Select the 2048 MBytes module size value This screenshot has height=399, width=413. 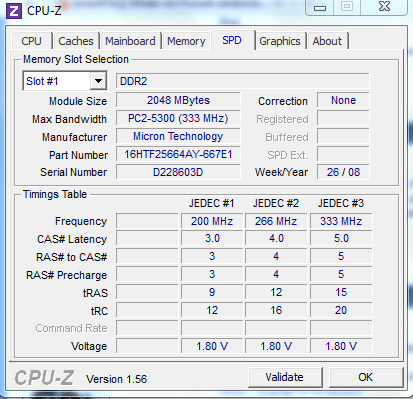(178, 100)
